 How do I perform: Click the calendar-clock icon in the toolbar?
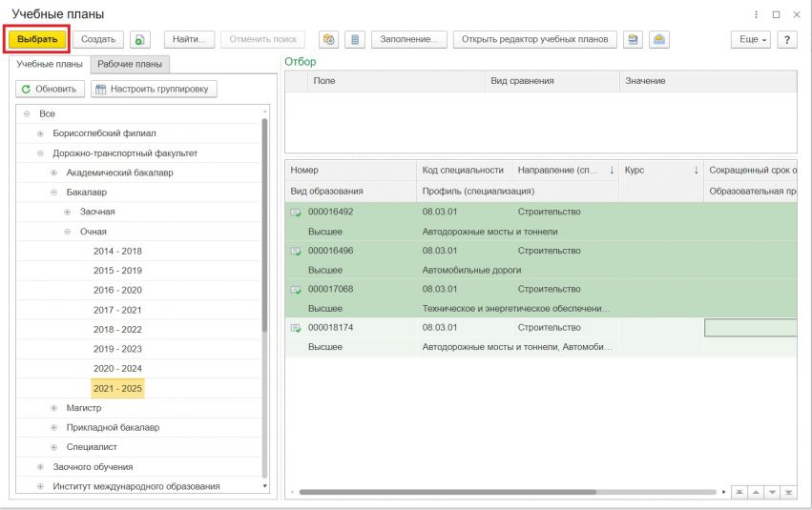pos(329,40)
